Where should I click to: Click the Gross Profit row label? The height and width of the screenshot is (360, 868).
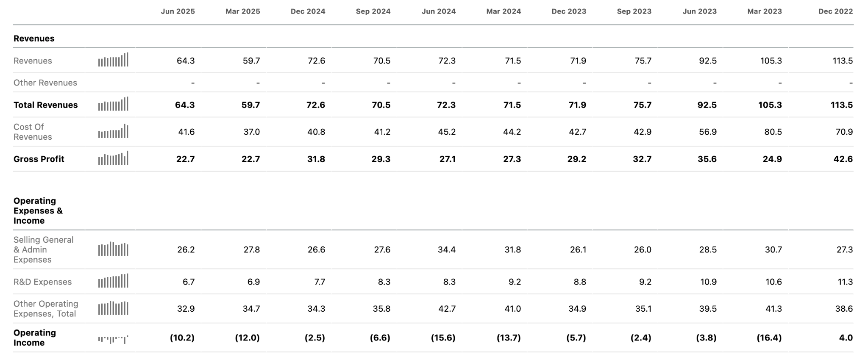point(39,159)
